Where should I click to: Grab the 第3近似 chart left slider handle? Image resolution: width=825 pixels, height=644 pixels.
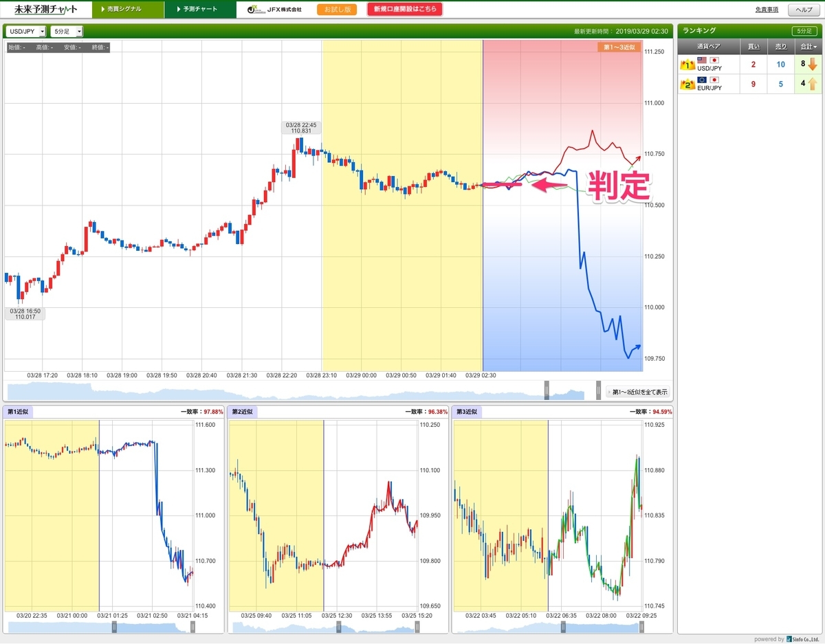564,627
